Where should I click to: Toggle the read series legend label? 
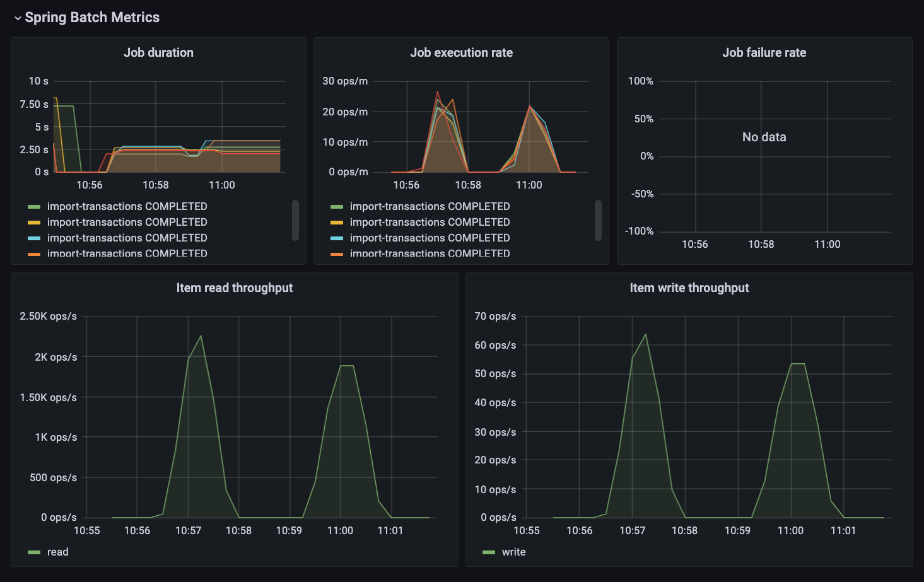57,552
